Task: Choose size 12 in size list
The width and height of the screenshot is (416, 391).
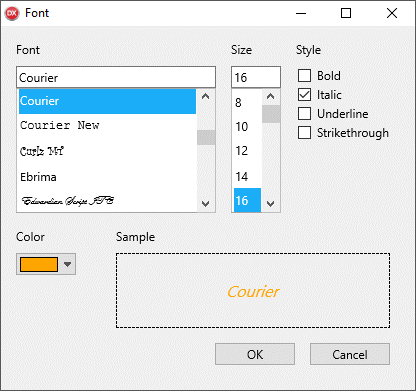Action: pyautogui.click(x=247, y=151)
